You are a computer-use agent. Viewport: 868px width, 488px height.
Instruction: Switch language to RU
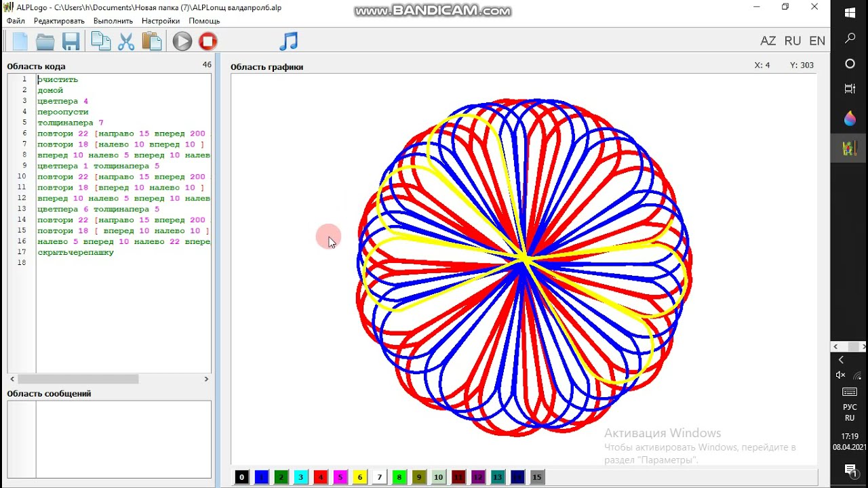click(x=793, y=41)
